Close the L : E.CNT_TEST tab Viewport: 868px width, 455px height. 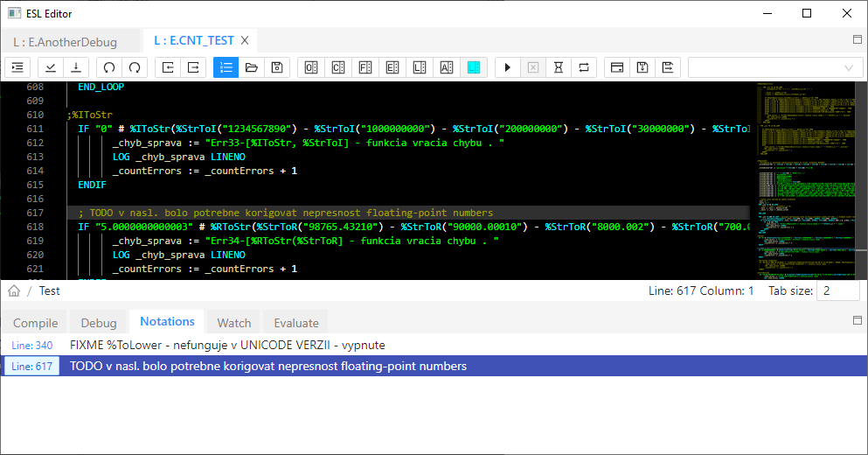[x=245, y=40]
